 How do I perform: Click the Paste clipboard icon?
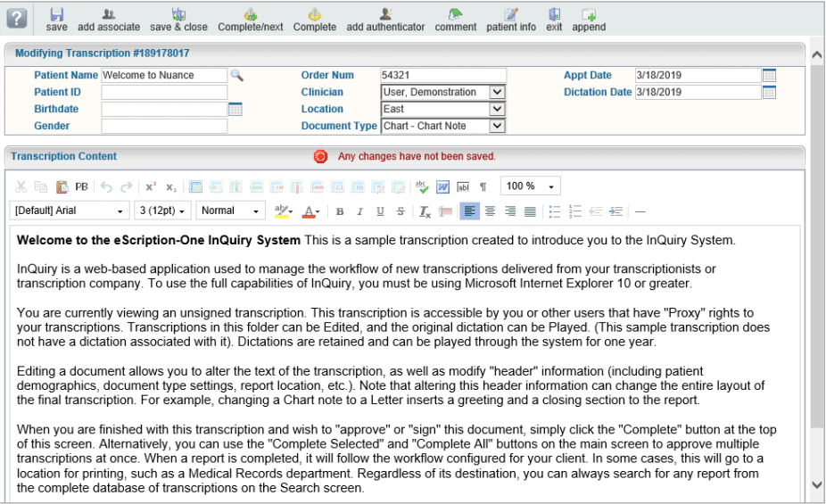(x=62, y=186)
